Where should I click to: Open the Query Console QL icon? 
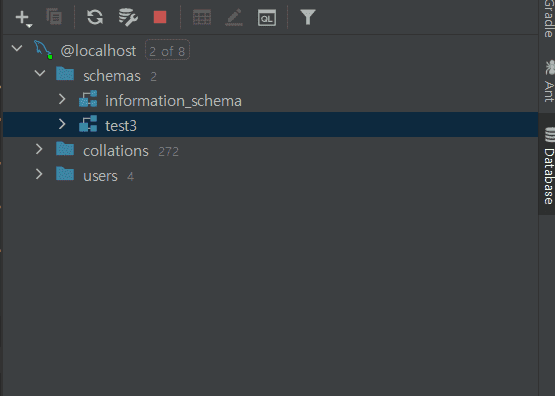[267, 18]
